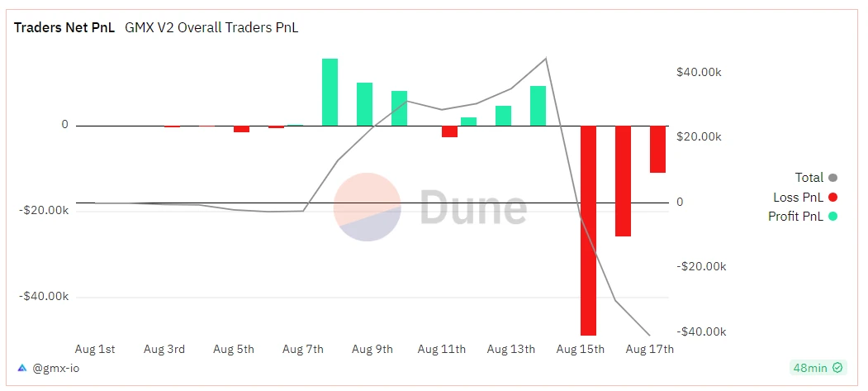Select the largest red bar on Aug 15th

(x=588, y=230)
